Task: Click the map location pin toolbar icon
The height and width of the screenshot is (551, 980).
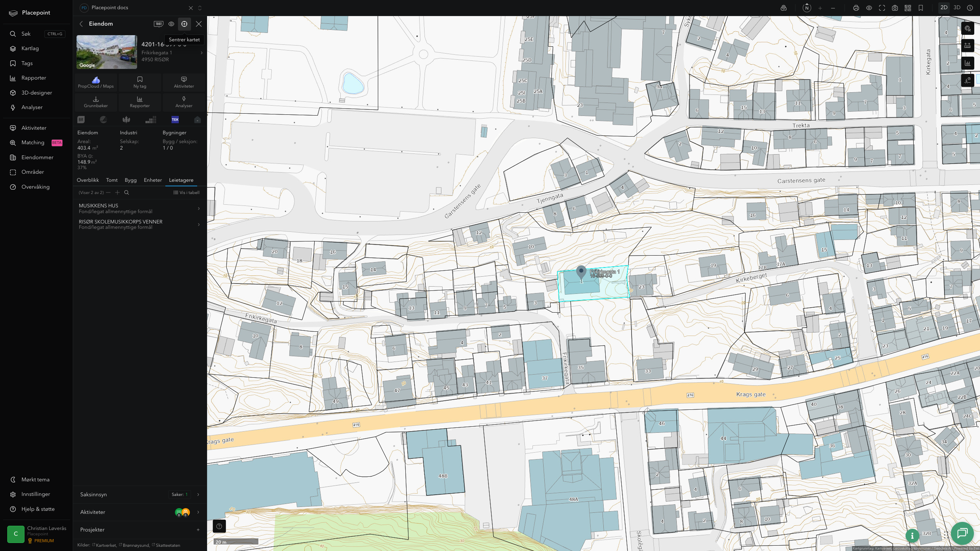Action: tap(784, 8)
